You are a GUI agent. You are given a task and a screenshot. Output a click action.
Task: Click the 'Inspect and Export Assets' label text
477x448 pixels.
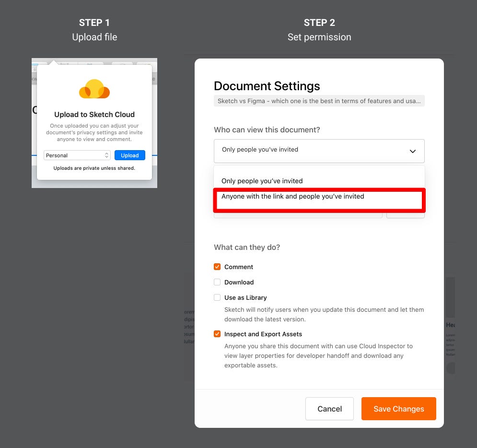pos(263,334)
